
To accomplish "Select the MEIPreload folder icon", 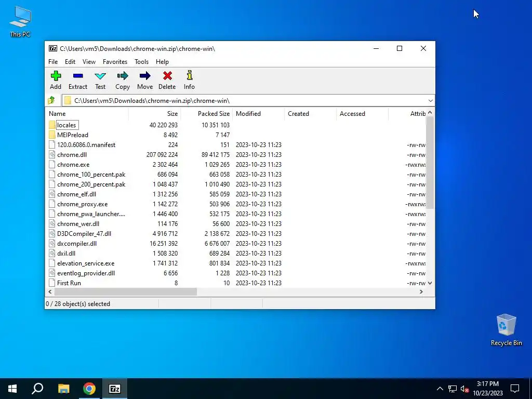I will tap(52, 135).
